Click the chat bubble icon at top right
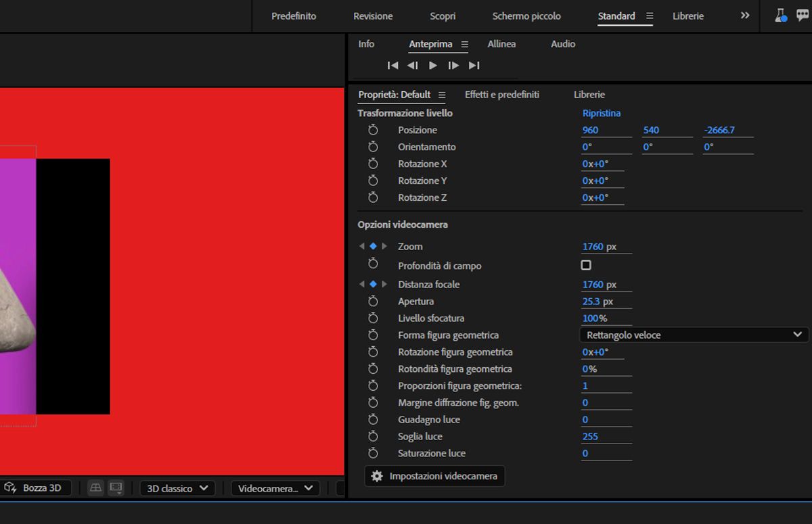The image size is (812, 524). click(x=803, y=16)
